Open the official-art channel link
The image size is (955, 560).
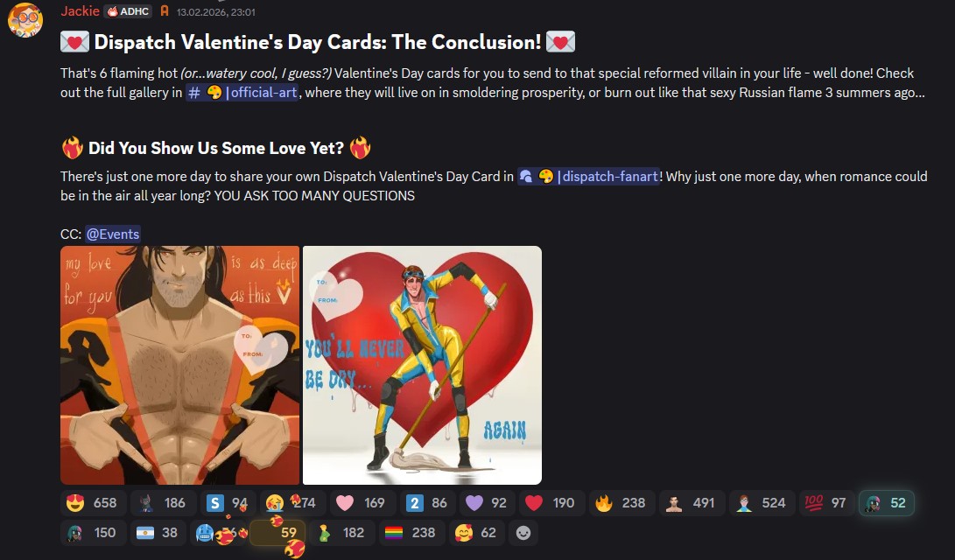(242, 93)
